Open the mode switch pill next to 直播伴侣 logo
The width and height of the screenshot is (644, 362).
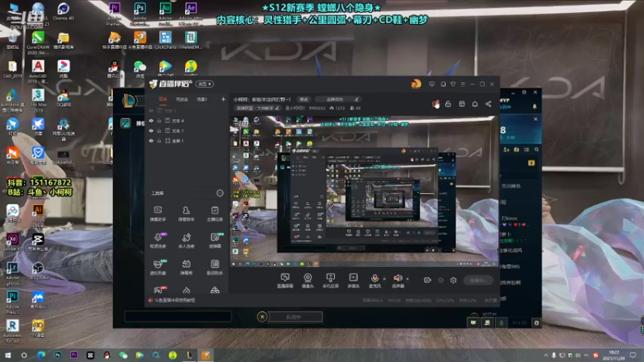(205, 84)
